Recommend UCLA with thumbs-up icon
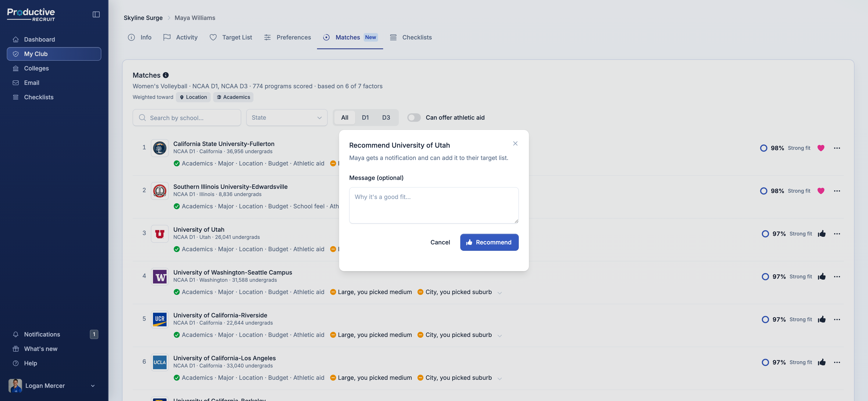The width and height of the screenshot is (868, 401). tap(822, 362)
